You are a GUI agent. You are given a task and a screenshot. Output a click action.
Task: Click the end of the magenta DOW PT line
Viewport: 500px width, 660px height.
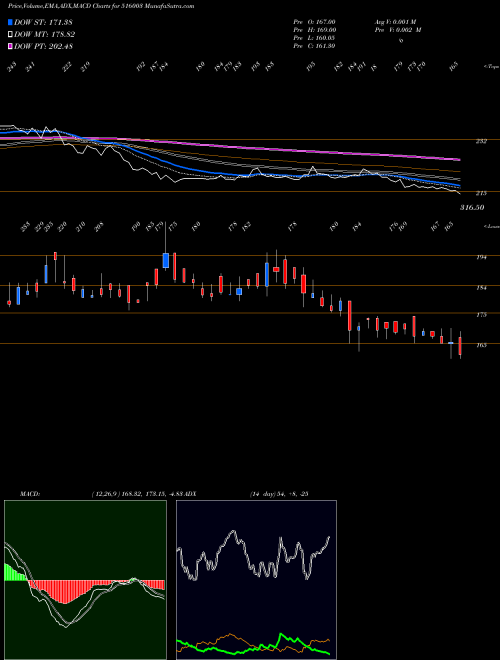tap(459, 160)
